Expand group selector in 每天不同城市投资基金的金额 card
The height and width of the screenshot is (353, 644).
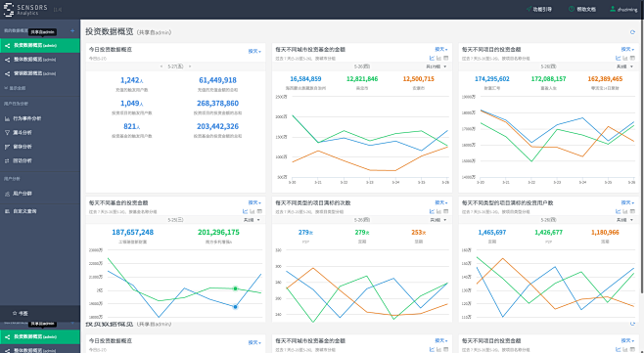tap(437, 66)
